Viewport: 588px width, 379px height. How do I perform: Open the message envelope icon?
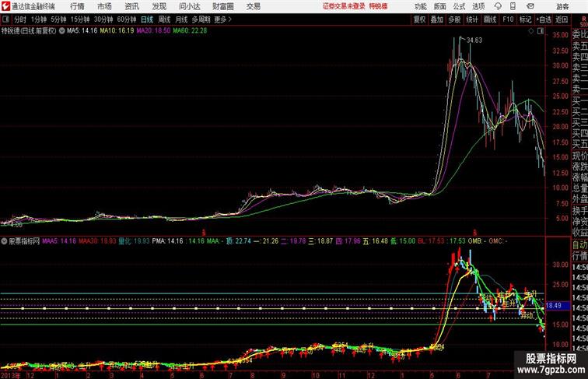(530, 6)
